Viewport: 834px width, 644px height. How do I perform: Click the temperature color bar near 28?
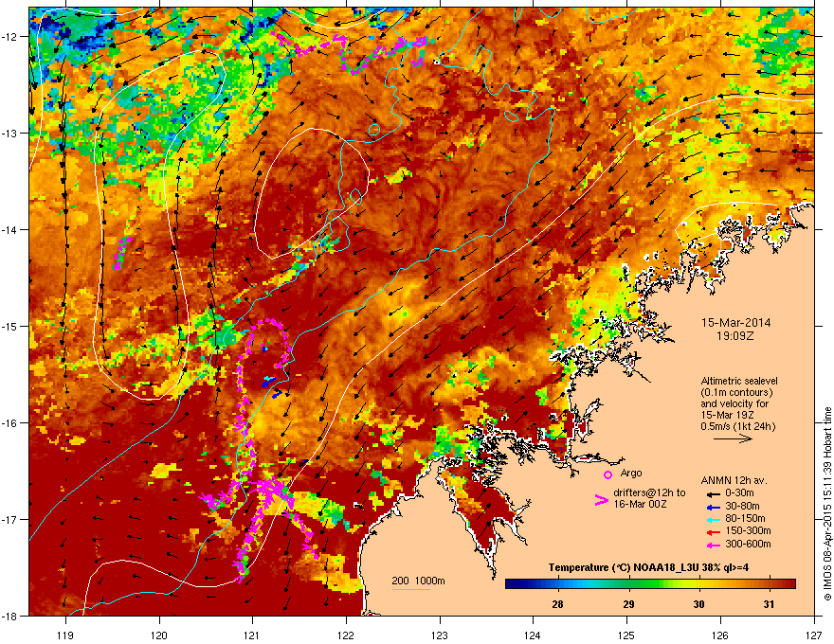557,584
